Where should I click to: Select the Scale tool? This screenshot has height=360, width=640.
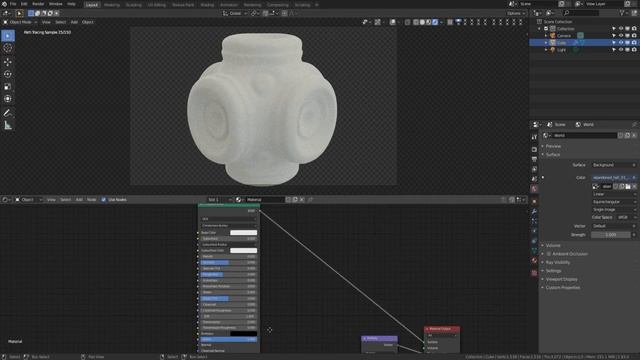pos(8,87)
